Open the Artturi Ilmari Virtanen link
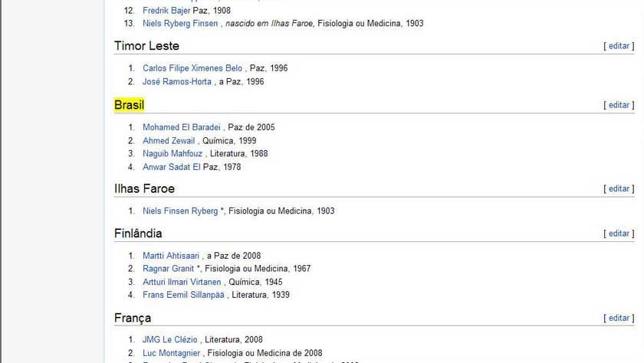644x363 pixels. click(x=182, y=282)
